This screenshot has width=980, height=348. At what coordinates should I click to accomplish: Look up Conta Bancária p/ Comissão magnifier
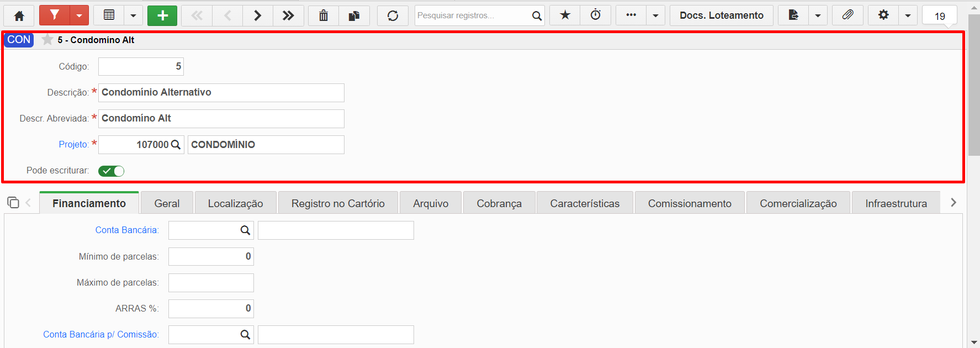point(245,335)
